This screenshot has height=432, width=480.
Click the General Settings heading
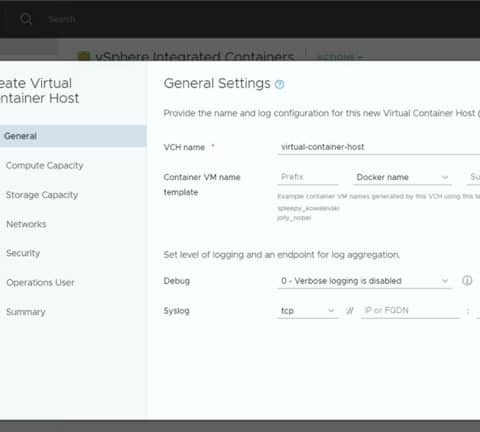click(217, 83)
